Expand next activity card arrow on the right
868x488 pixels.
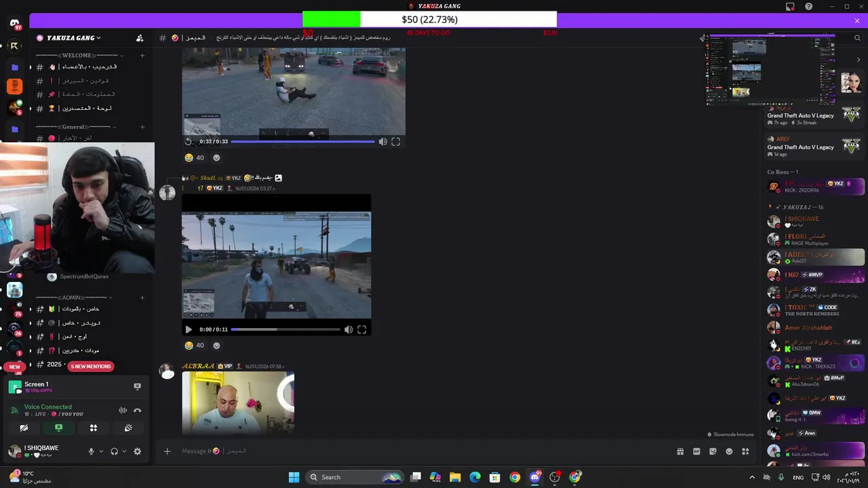point(859,60)
